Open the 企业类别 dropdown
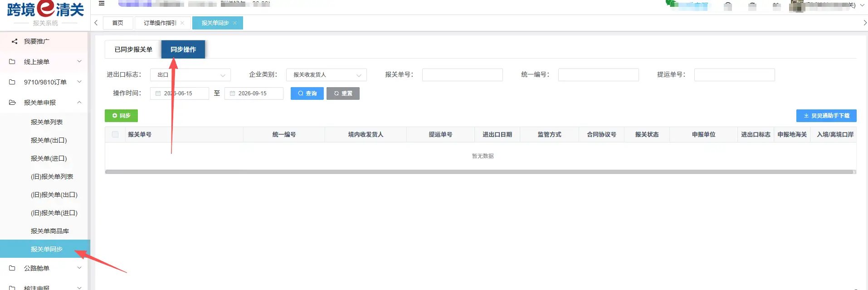 point(327,75)
